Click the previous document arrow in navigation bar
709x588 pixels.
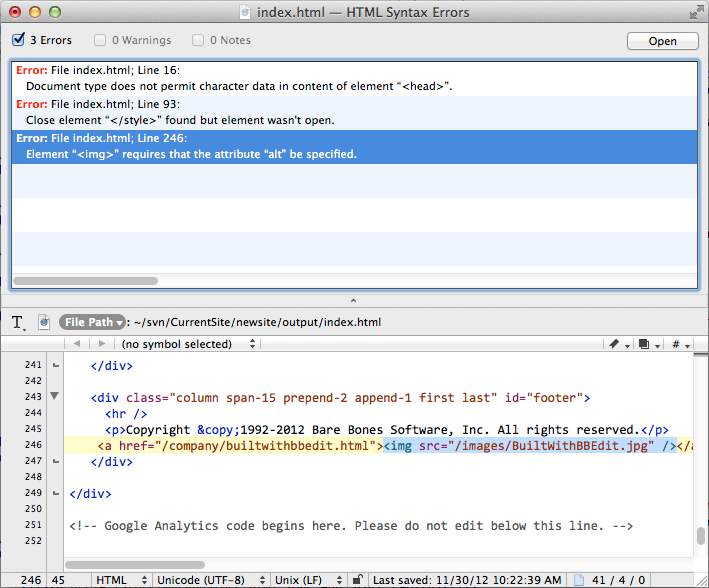pos(78,344)
